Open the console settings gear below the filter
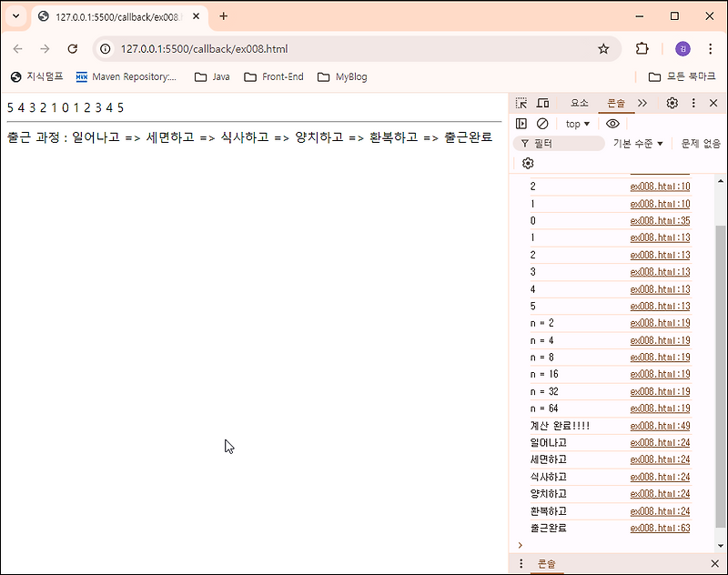 529,162
